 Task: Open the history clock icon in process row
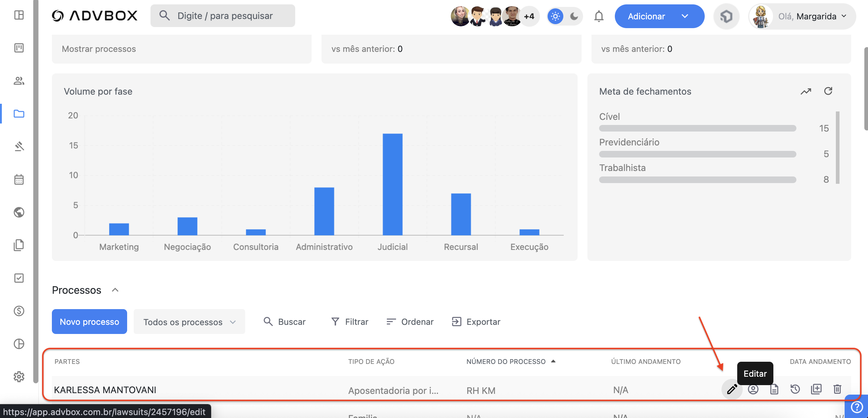coord(795,389)
